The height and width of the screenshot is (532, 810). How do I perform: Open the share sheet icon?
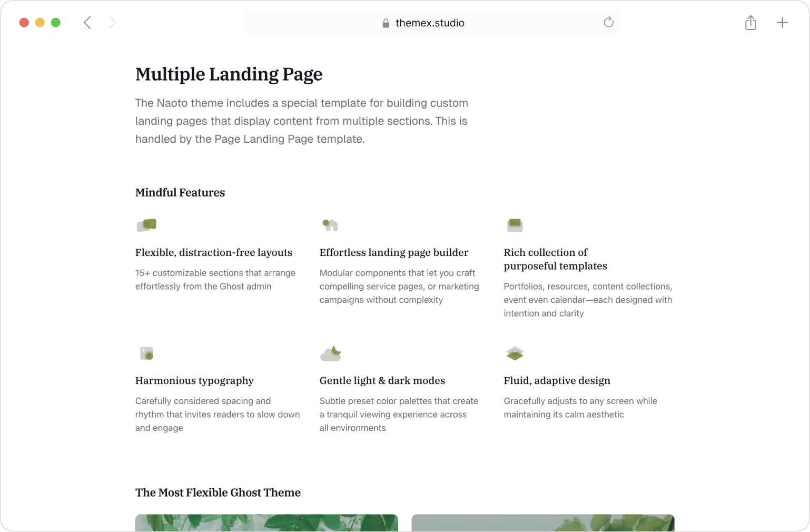(x=750, y=23)
